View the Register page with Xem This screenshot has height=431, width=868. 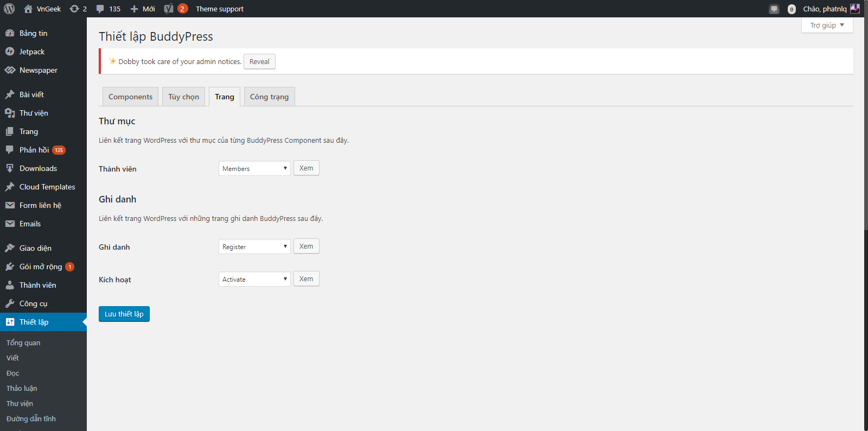pos(306,246)
